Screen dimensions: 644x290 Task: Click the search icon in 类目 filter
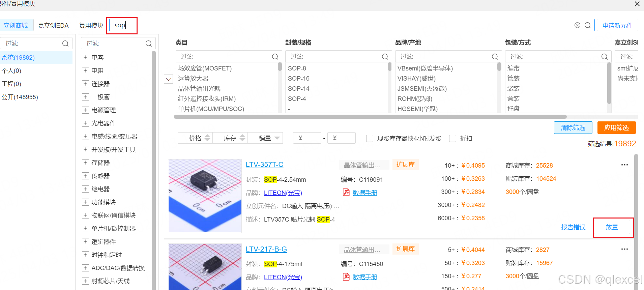point(275,57)
